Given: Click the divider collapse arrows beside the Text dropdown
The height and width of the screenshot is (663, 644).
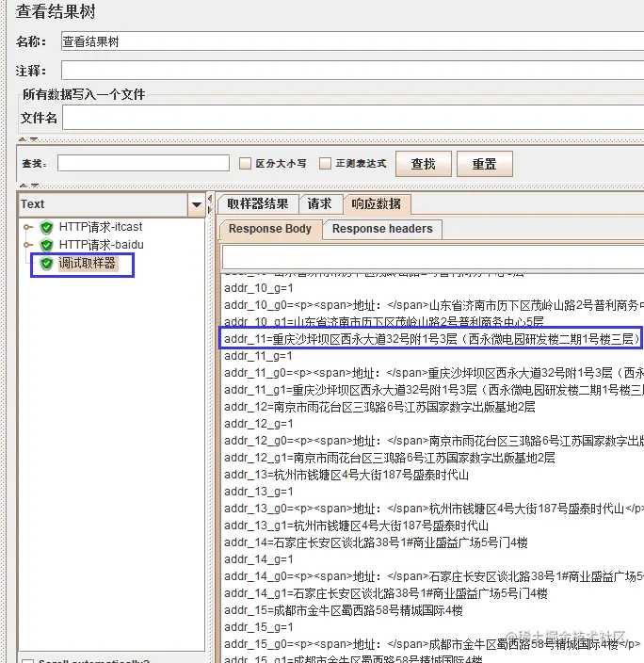Looking at the screenshot, I should (x=210, y=204).
